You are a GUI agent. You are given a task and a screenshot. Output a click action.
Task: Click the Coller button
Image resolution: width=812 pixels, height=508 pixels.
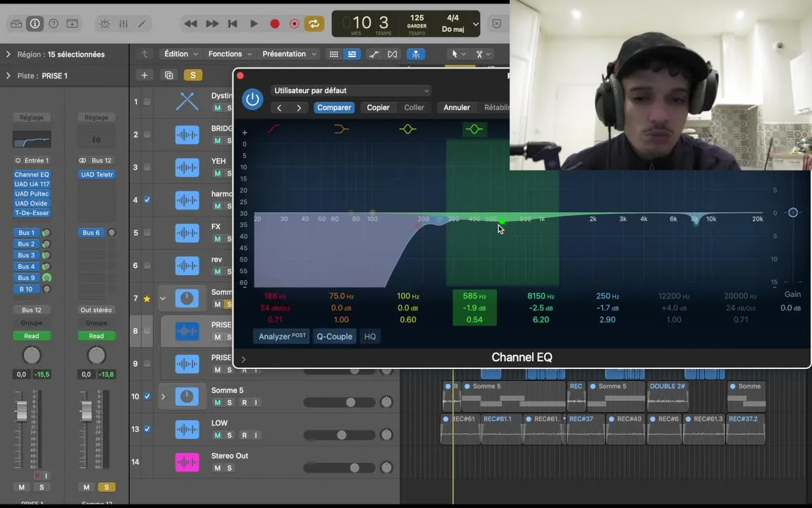(414, 108)
